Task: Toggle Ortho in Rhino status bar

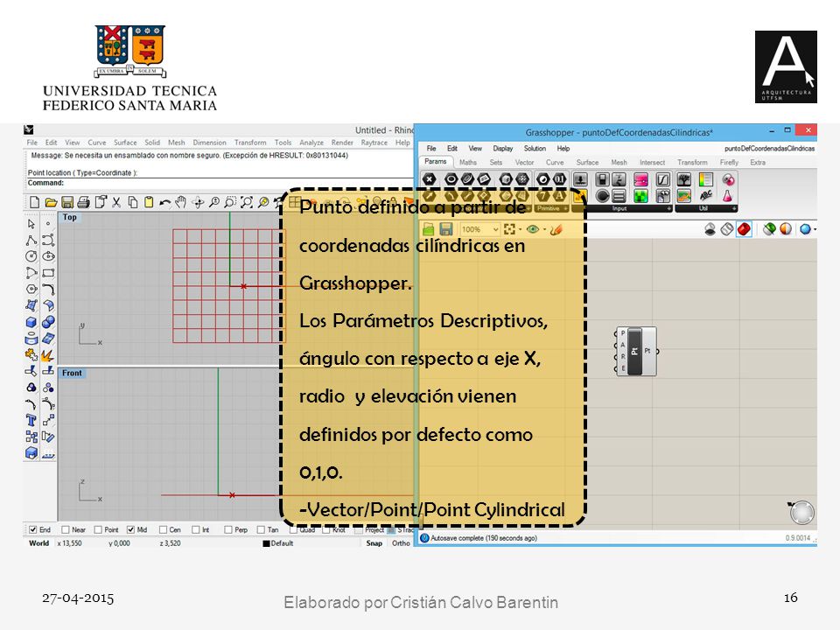Action: [401, 543]
